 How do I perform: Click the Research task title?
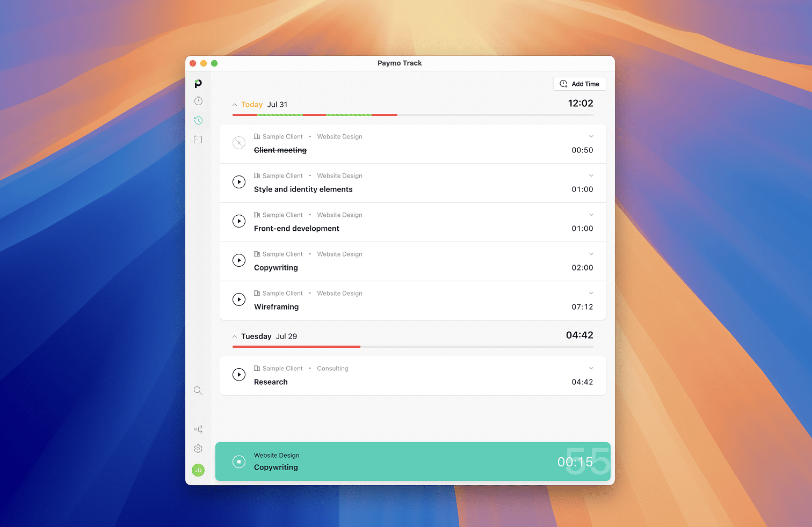click(x=271, y=382)
